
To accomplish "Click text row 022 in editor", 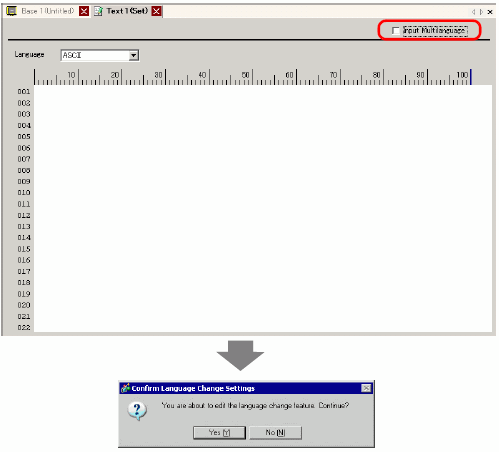I will tap(263, 327).
